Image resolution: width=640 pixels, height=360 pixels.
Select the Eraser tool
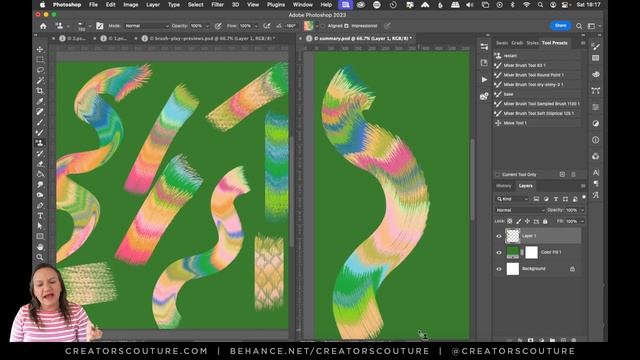[x=40, y=164]
